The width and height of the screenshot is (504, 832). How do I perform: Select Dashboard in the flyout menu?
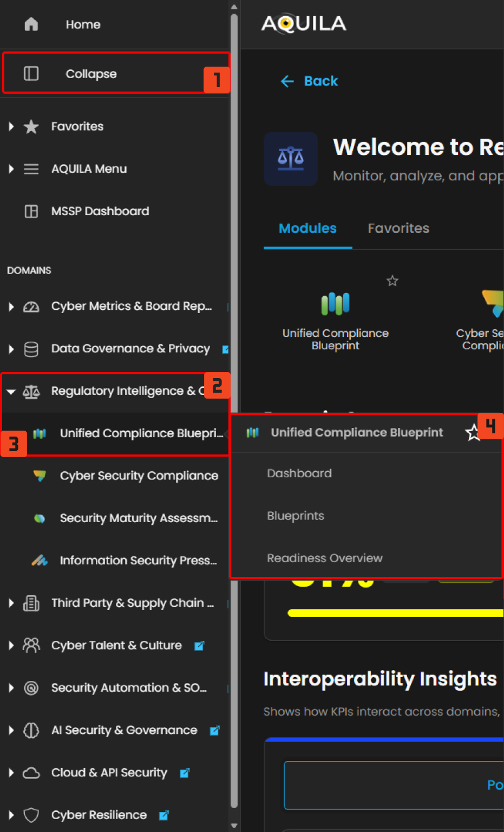[x=299, y=473]
